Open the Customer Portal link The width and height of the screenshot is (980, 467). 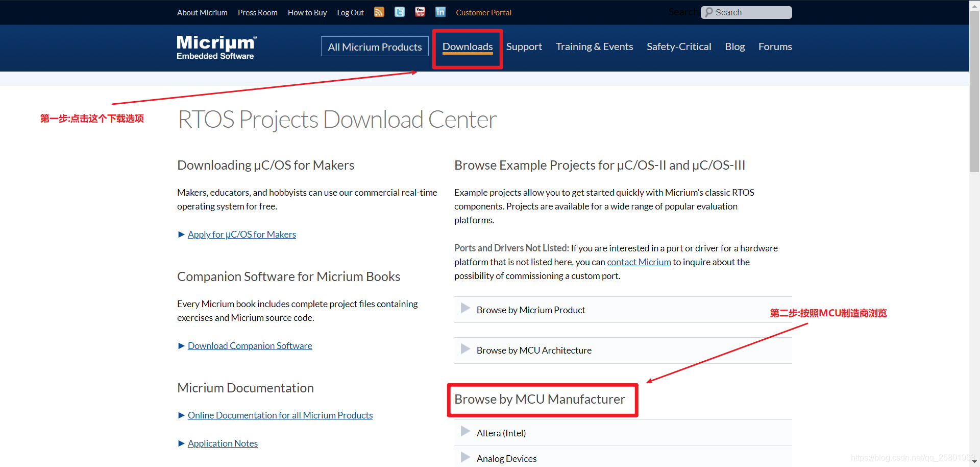483,12
